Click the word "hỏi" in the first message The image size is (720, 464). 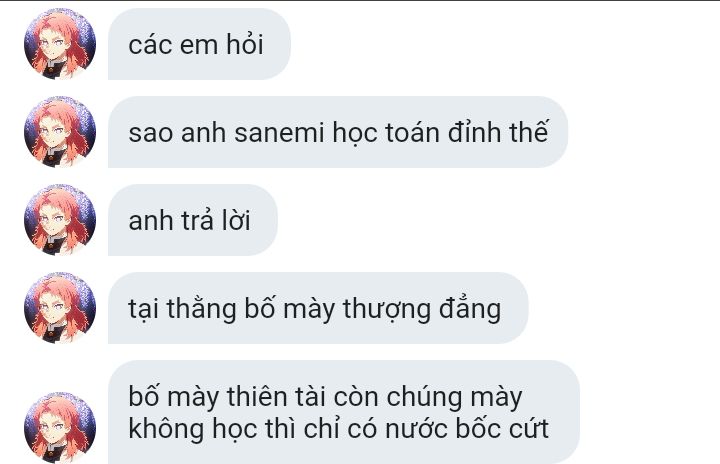pyautogui.click(x=245, y=45)
